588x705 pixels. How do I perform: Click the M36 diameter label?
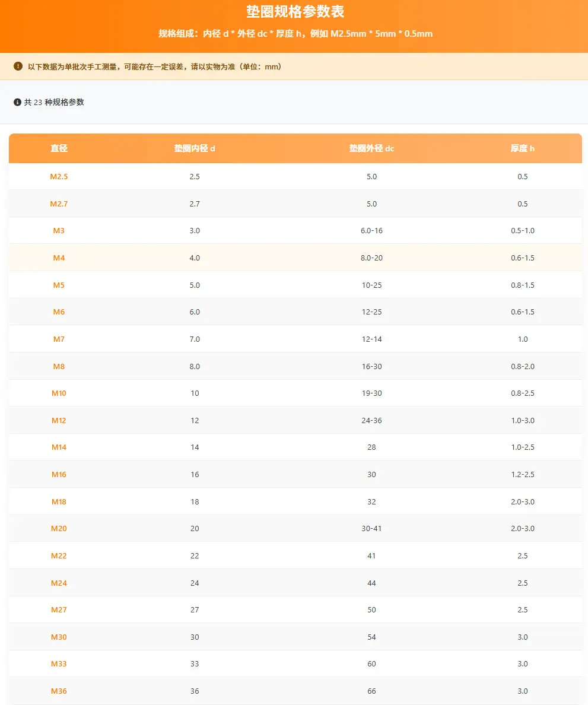point(59,691)
